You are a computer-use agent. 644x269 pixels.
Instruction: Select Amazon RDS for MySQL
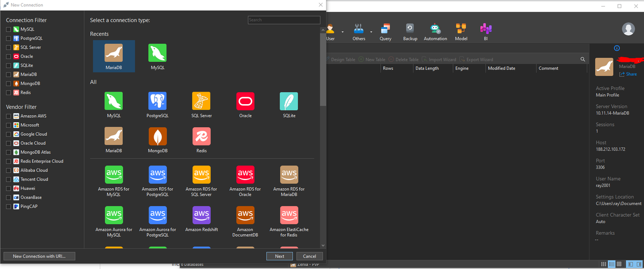click(114, 181)
